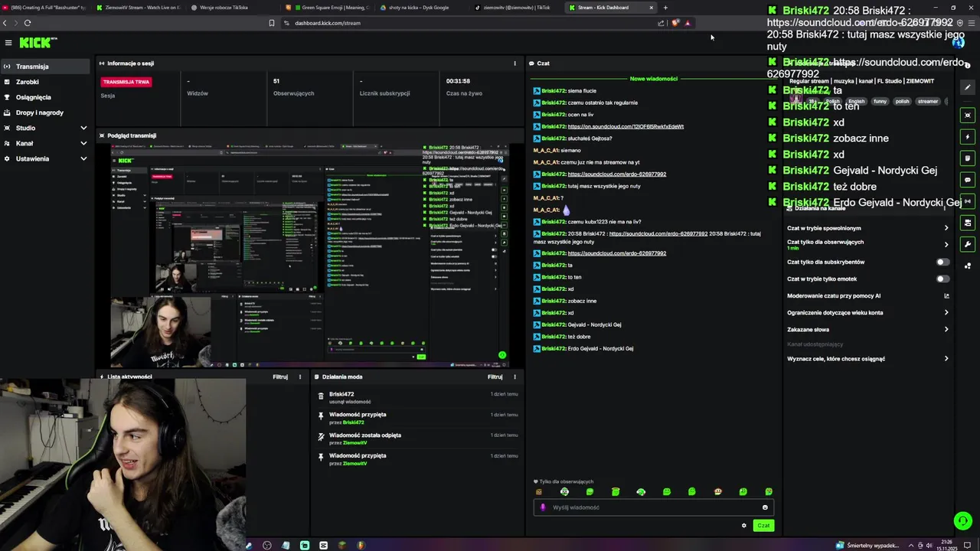The width and height of the screenshot is (980, 551).
Task: Switch to Green Square Emoji browser tab
Action: 329,8
